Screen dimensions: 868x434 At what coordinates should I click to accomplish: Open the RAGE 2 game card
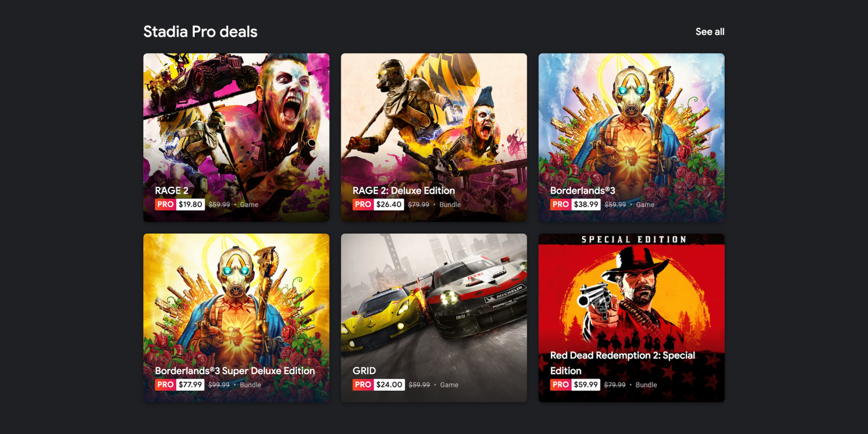[x=236, y=137]
